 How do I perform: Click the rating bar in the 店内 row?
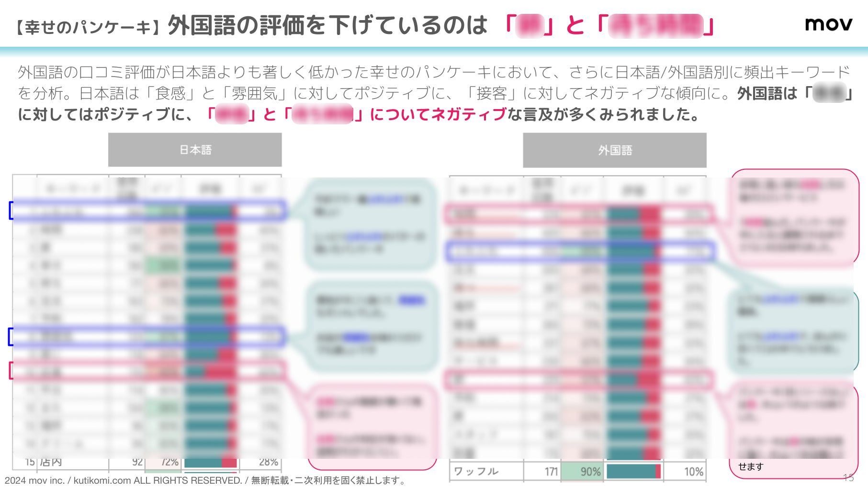(211, 463)
